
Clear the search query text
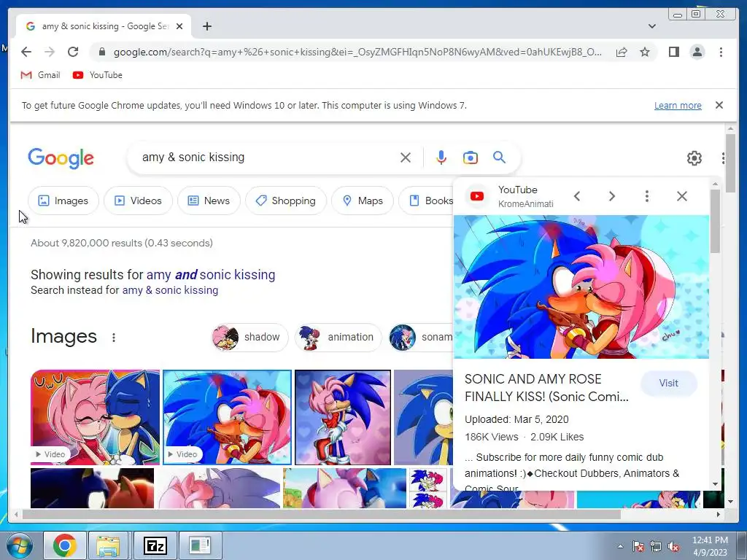[406, 157]
